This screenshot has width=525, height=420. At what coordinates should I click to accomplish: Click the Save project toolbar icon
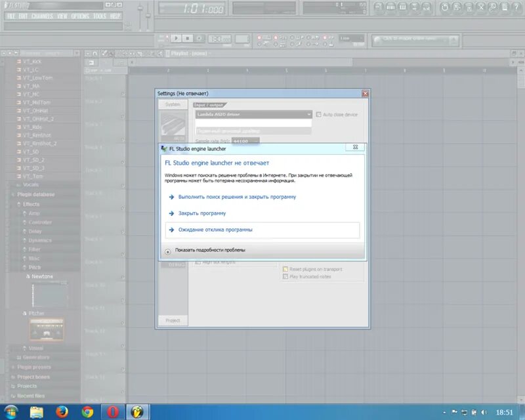point(457,7)
